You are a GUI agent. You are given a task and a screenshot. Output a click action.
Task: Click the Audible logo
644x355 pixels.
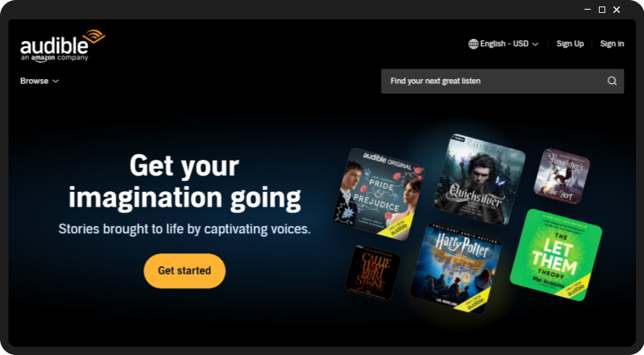point(62,46)
